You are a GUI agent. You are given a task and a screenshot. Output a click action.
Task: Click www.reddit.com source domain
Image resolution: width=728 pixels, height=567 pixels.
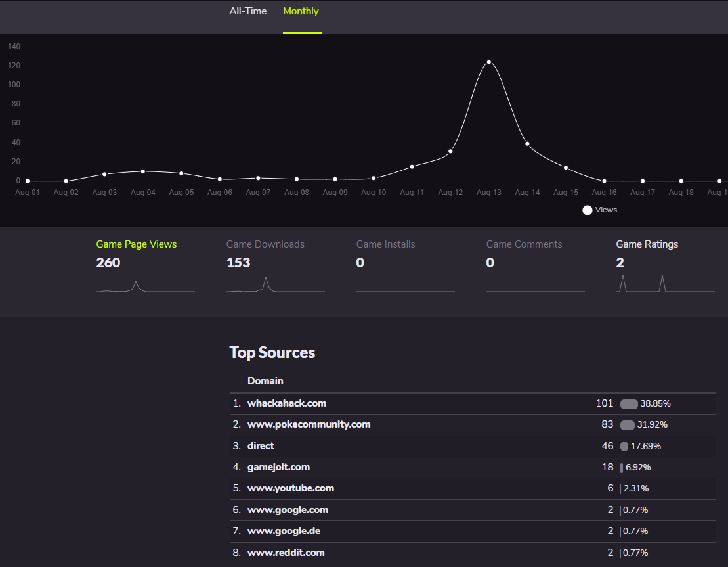pyautogui.click(x=286, y=553)
